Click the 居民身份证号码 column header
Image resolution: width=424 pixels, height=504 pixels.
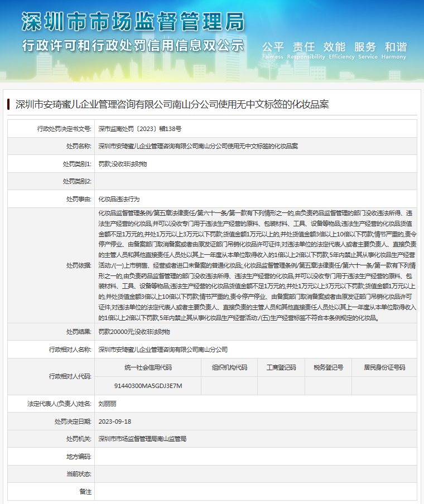pyautogui.click(x=384, y=367)
